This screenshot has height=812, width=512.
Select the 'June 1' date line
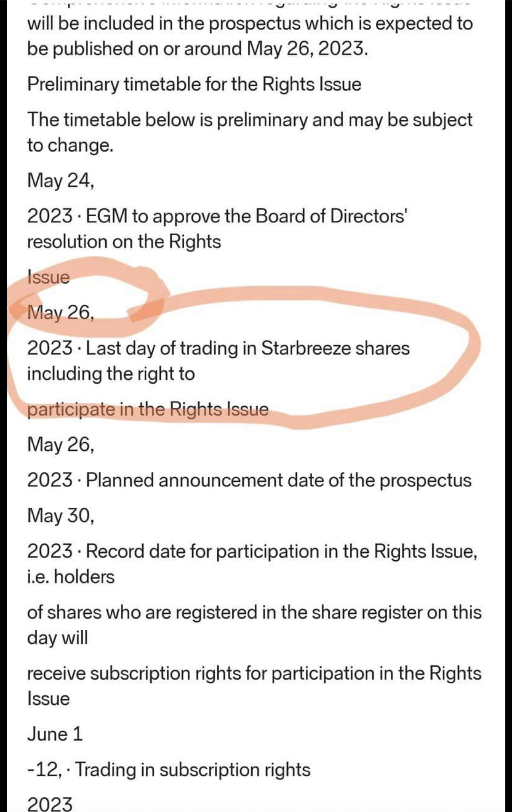point(55,734)
